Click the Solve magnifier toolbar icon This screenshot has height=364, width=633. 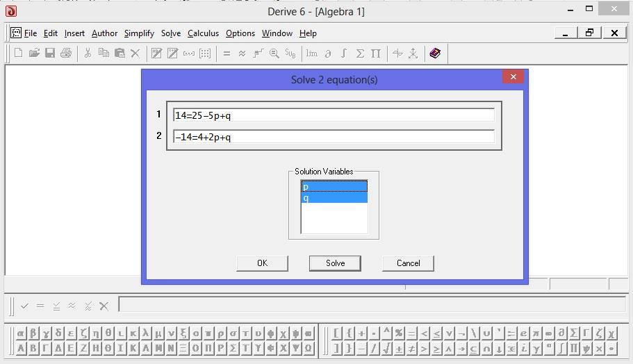tap(274, 53)
